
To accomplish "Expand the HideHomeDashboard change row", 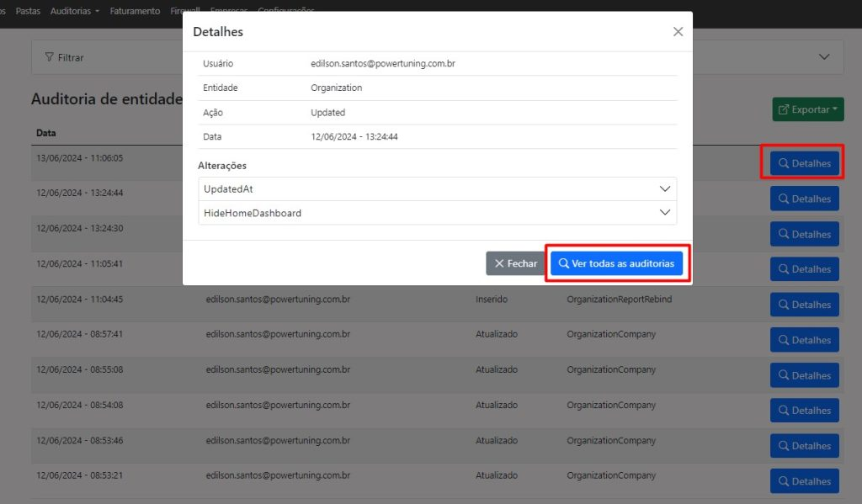I will click(665, 214).
